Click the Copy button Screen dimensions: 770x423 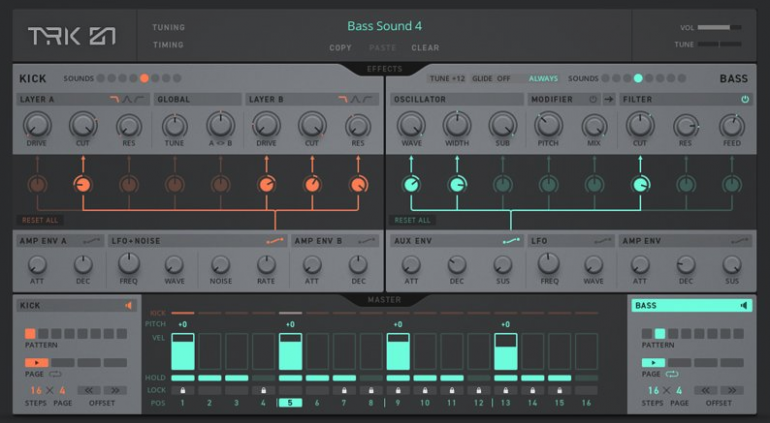(x=340, y=47)
